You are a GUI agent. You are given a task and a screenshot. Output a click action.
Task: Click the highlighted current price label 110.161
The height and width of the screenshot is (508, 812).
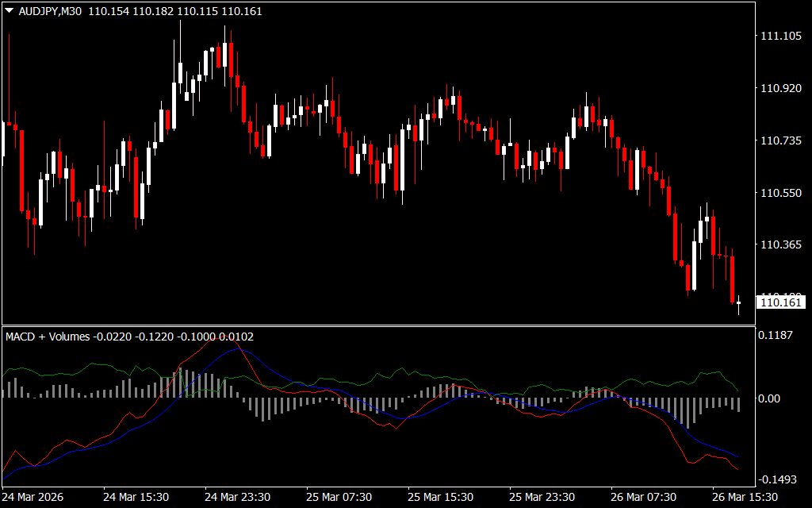[781, 302]
